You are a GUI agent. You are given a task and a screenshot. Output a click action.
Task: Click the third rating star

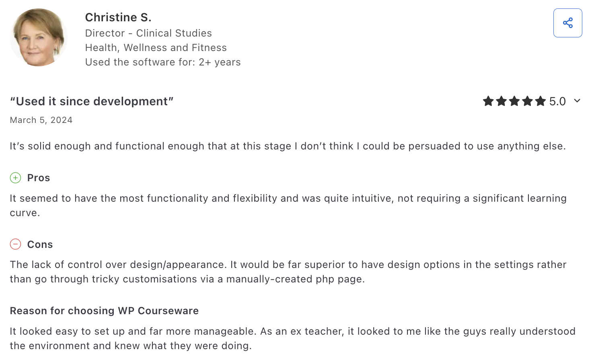[514, 101]
